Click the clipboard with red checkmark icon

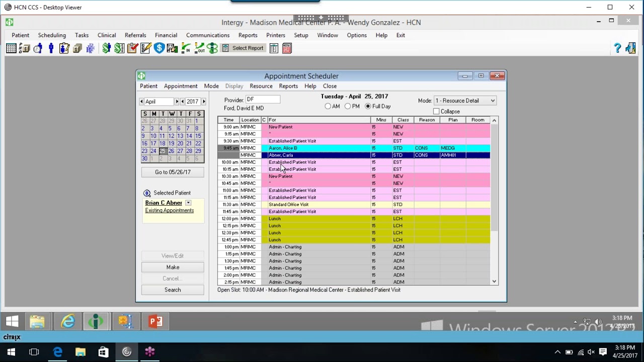133,48
